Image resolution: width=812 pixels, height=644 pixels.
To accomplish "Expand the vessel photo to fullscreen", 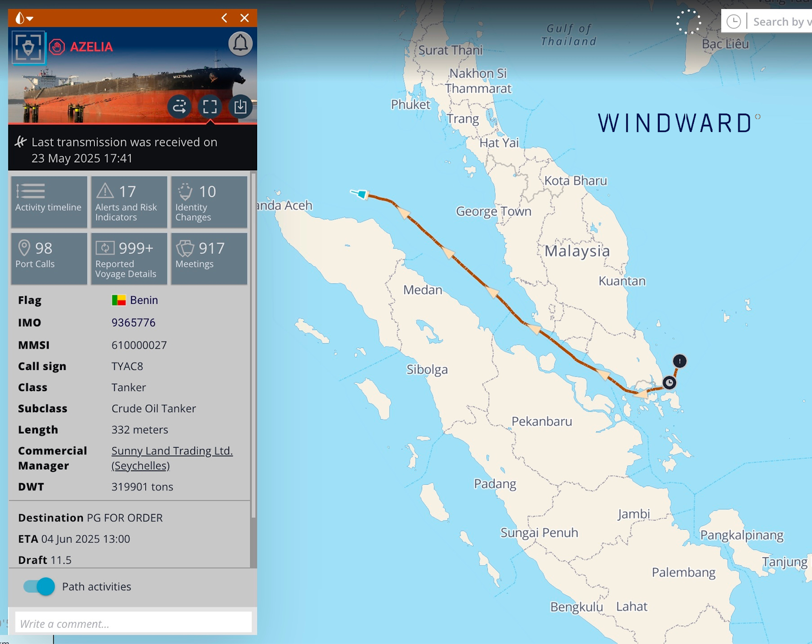I will tap(210, 107).
